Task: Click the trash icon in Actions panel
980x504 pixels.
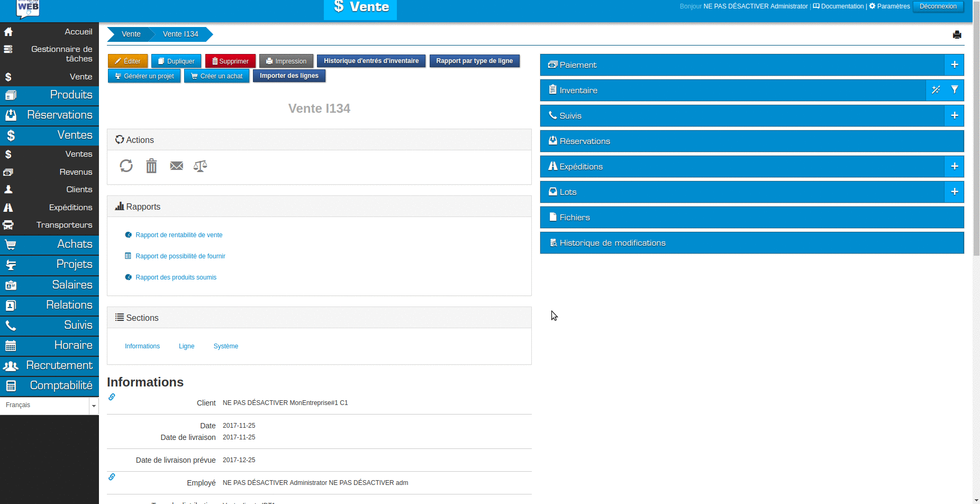Action: tap(151, 166)
